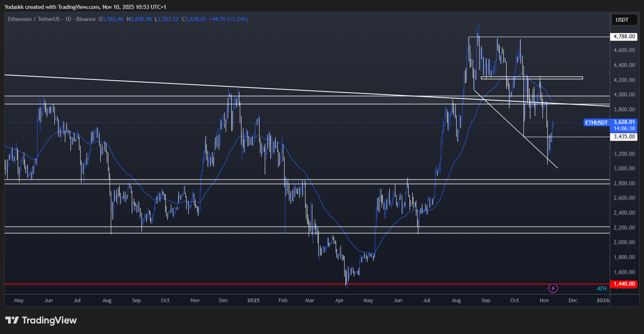
Task: Click the Nov 2025 label on time axis
Action: click(x=544, y=301)
